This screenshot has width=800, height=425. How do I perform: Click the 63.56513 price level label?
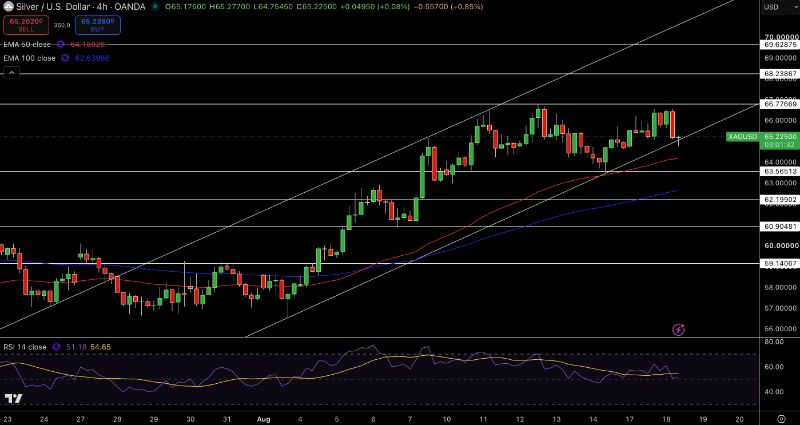pos(780,172)
